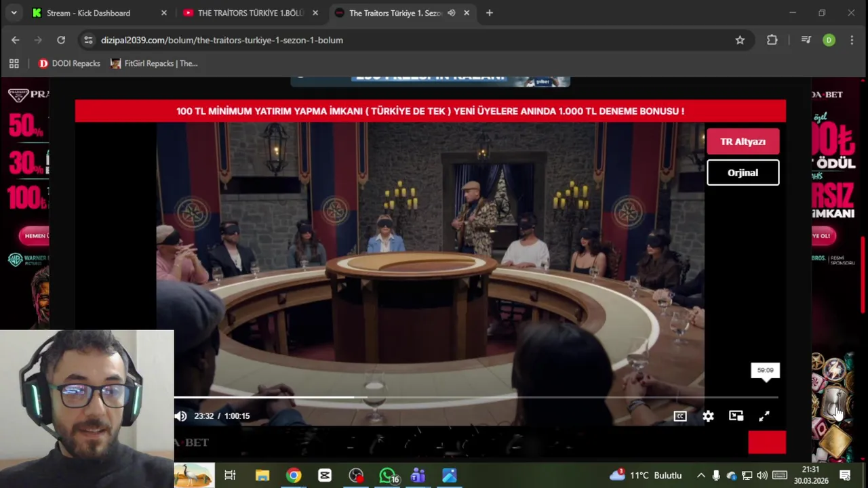View site information icon in address bar
This screenshot has height=488, width=868.
[x=88, y=40]
